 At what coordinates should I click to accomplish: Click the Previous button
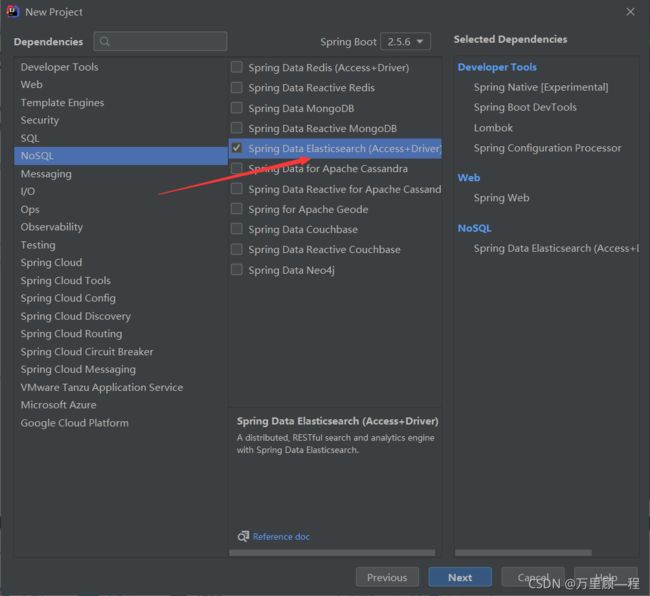pyautogui.click(x=387, y=577)
